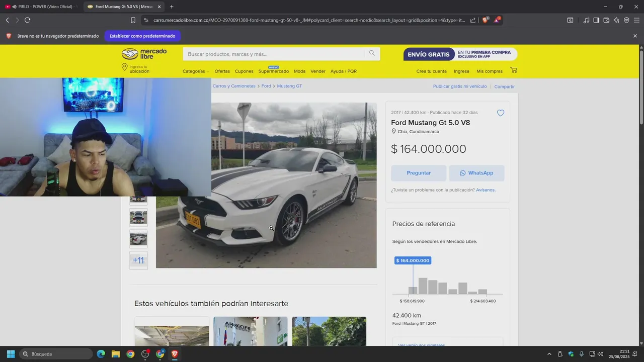Screen dimensions: 644x362
Task: Open Brave playlist music note icon
Action: click(x=586, y=20)
